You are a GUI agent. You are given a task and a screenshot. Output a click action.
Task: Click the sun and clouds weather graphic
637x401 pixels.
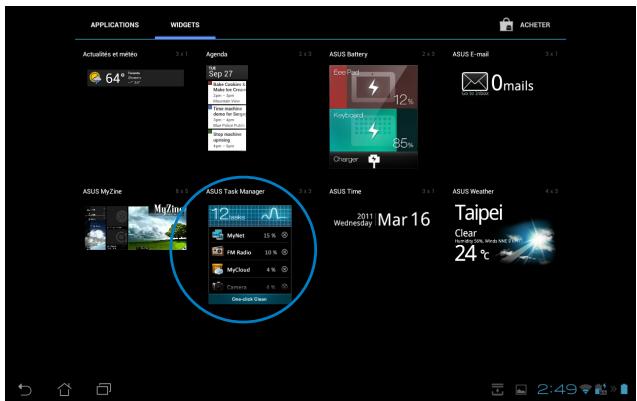pos(527,243)
